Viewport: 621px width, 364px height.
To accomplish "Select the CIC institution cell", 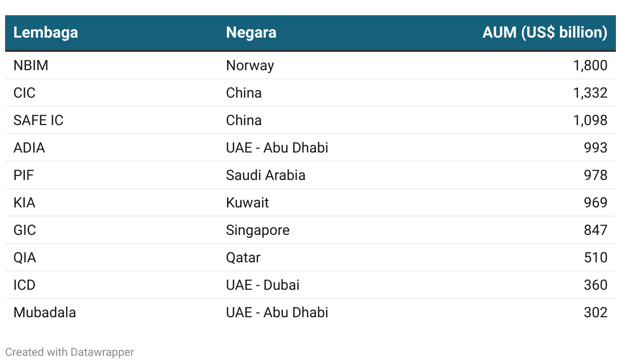I will pyautogui.click(x=24, y=93).
